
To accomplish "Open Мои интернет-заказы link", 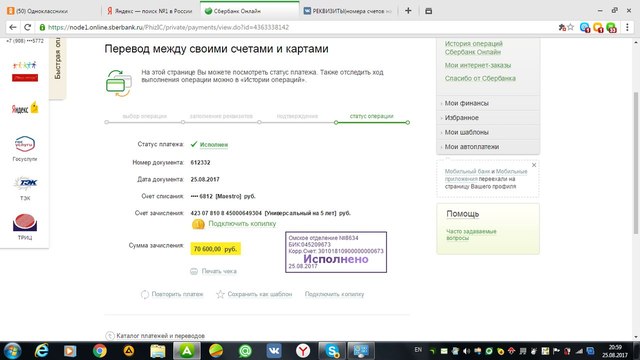I will coord(478,65).
